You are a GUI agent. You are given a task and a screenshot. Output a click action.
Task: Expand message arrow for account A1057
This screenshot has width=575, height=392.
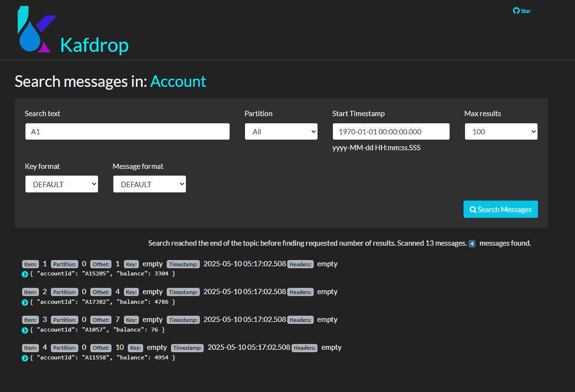pos(25,330)
